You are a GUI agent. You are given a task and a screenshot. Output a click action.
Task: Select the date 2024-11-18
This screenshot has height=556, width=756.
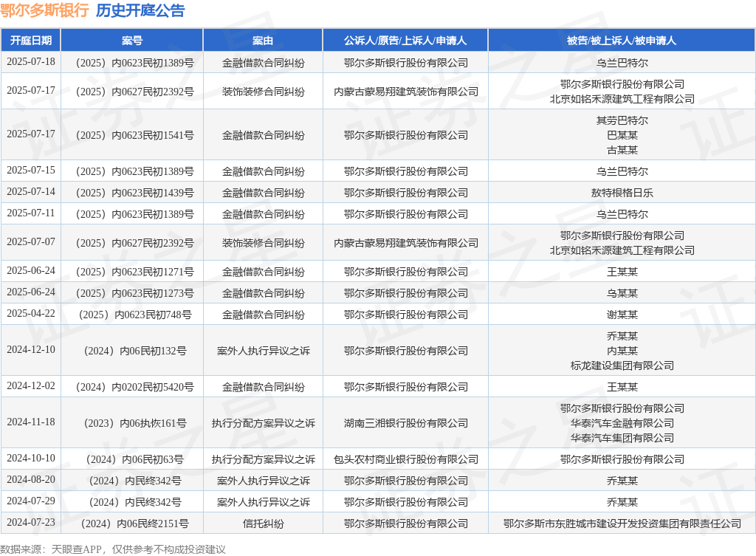31,422
